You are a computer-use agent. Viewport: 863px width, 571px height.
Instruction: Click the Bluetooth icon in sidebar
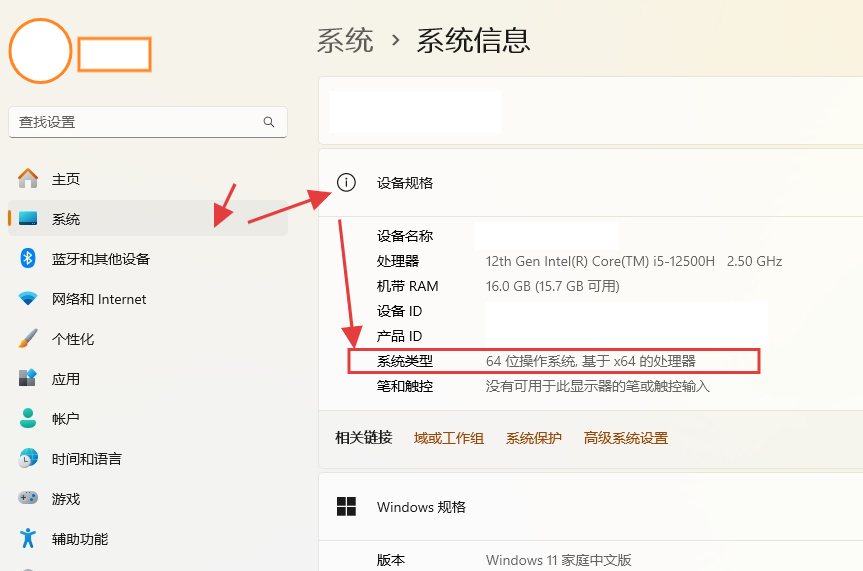[28, 258]
